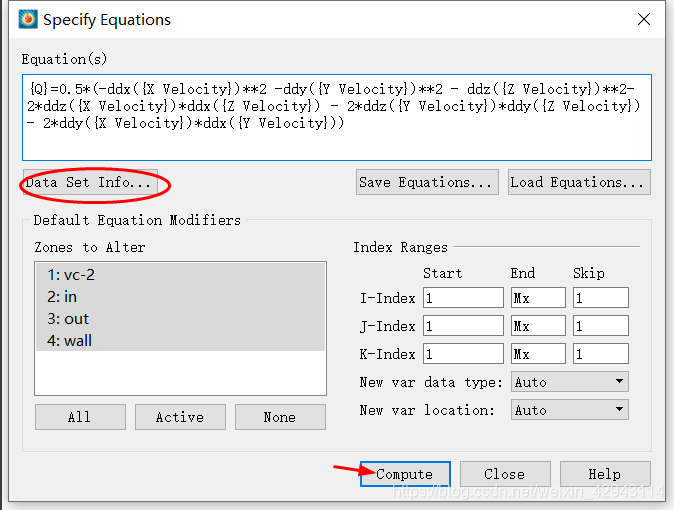Close the Specify Equations dialog with X
Image resolution: width=674 pixels, height=510 pixels.
[x=643, y=19]
